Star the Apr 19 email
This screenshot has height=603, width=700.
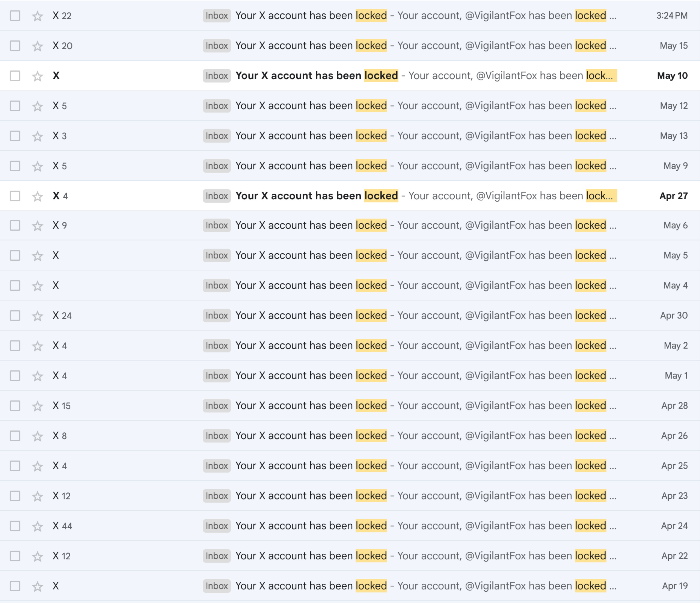point(38,586)
